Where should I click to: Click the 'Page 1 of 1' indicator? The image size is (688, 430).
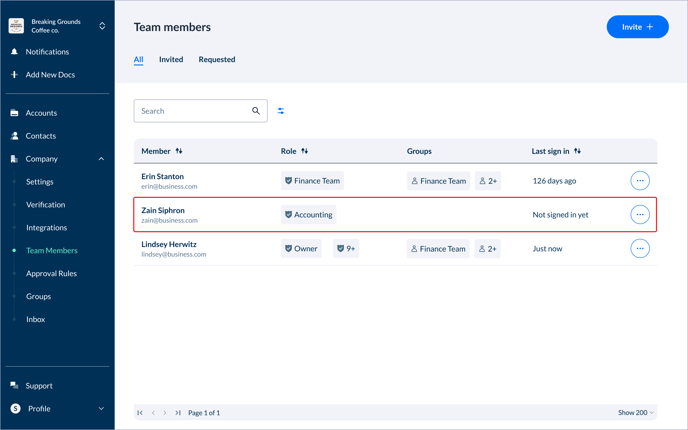[204, 413]
